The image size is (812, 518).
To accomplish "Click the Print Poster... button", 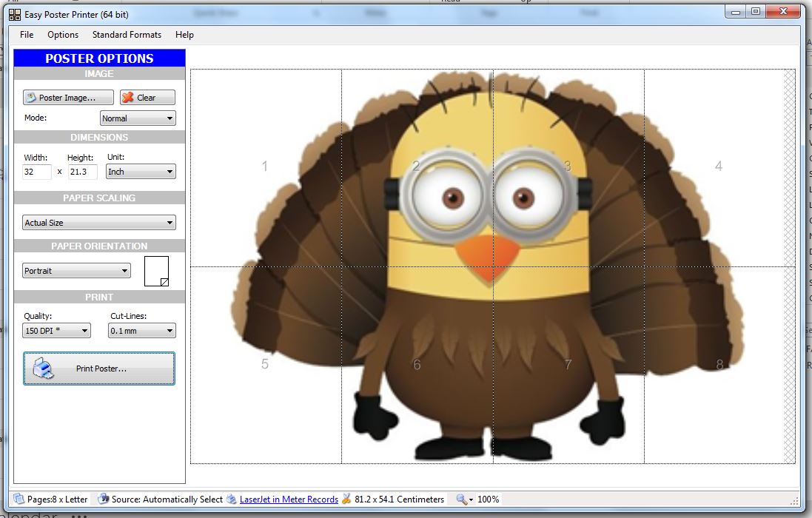I will [x=99, y=369].
